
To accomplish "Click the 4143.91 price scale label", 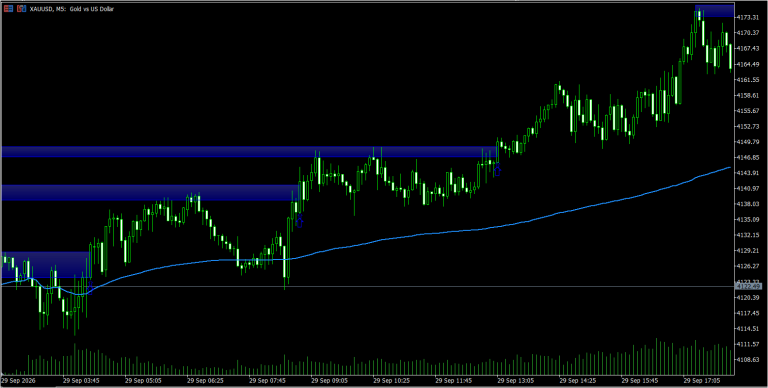I will click(748, 173).
